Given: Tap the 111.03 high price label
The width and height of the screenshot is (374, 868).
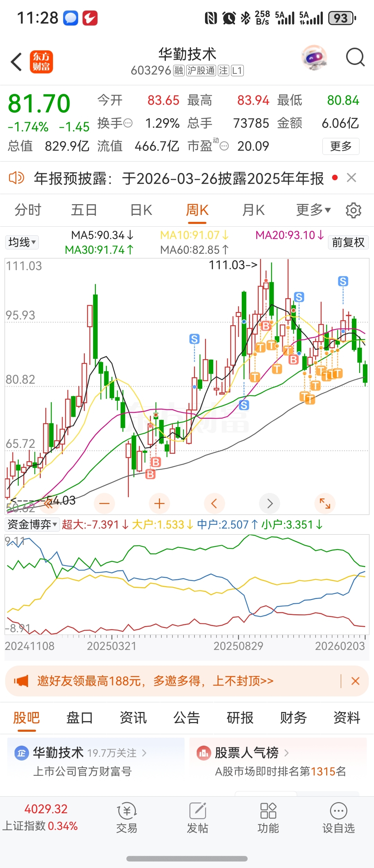Looking at the screenshot, I should tap(233, 265).
